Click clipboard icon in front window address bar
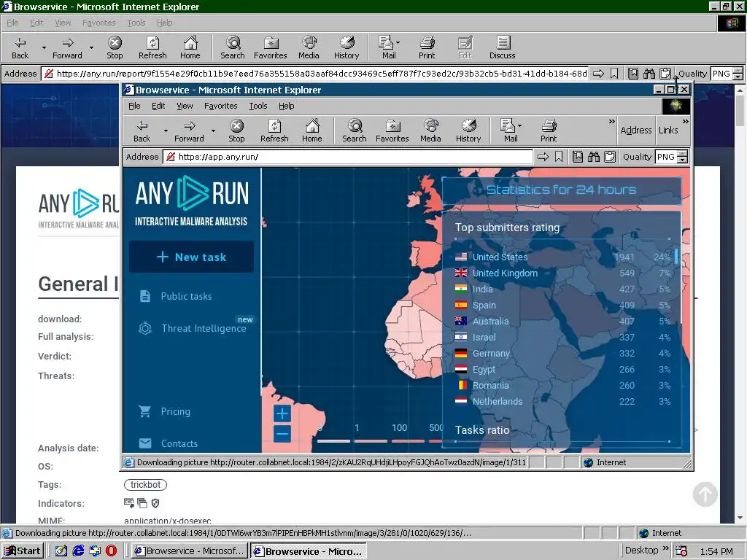Viewport: 747px width, 560px height. point(610,157)
